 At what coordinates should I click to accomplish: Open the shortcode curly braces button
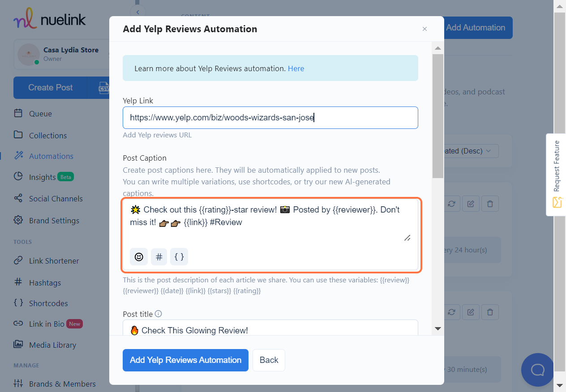tap(179, 257)
